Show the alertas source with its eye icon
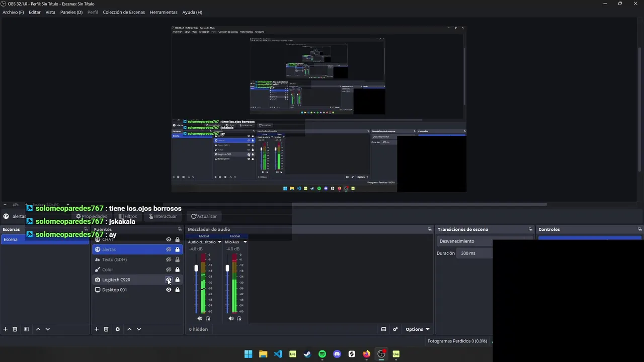 [169, 249]
